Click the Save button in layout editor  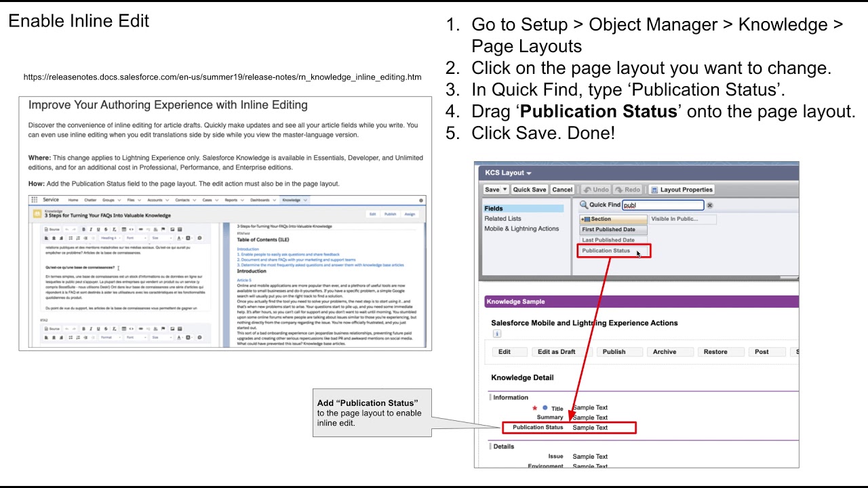tap(492, 190)
